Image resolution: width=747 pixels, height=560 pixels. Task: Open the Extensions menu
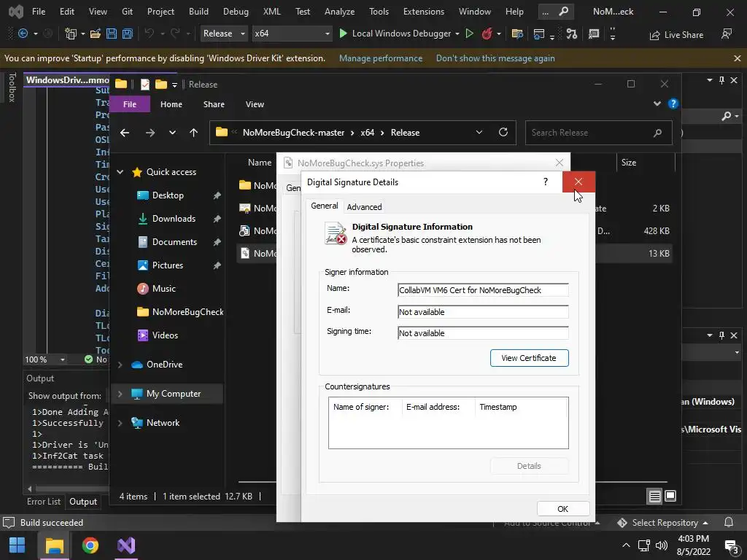pyautogui.click(x=424, y=12)
